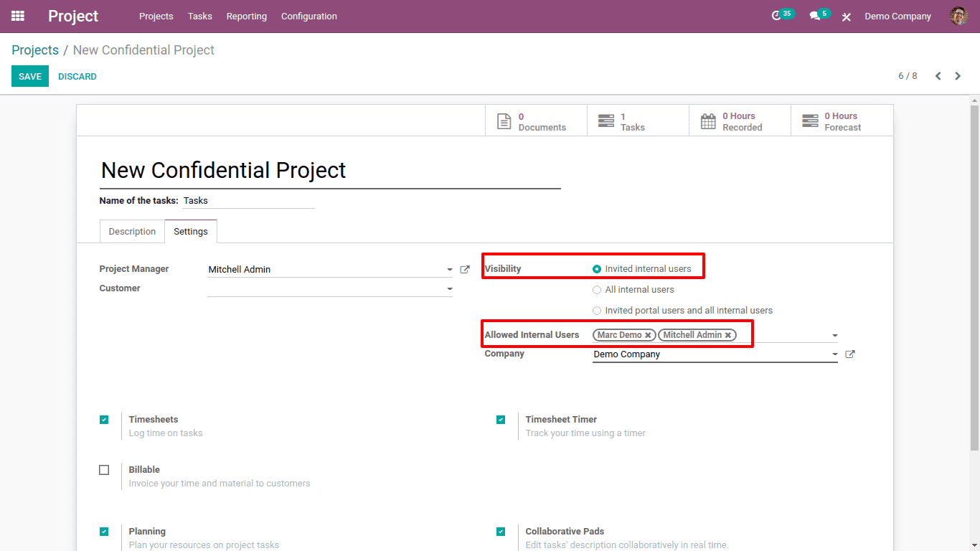
Task: Uncheck the Timesheet Timer checkbox
Action: 501,420
